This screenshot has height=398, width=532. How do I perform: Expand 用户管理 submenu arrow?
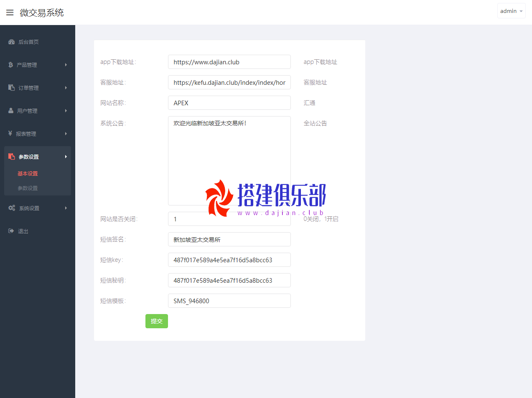pos(66,111)
